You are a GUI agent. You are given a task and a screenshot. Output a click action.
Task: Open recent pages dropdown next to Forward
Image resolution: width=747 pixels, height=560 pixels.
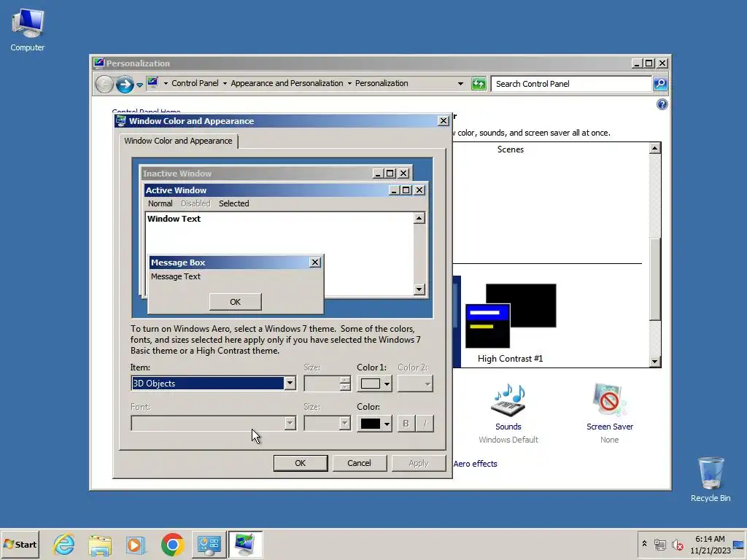tap(139, 85)
